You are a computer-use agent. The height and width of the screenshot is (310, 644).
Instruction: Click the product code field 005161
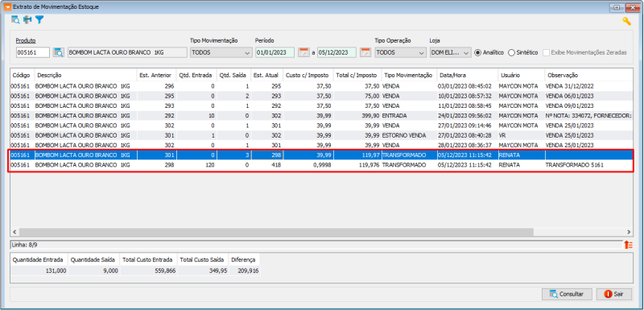(x=33, y=52)
